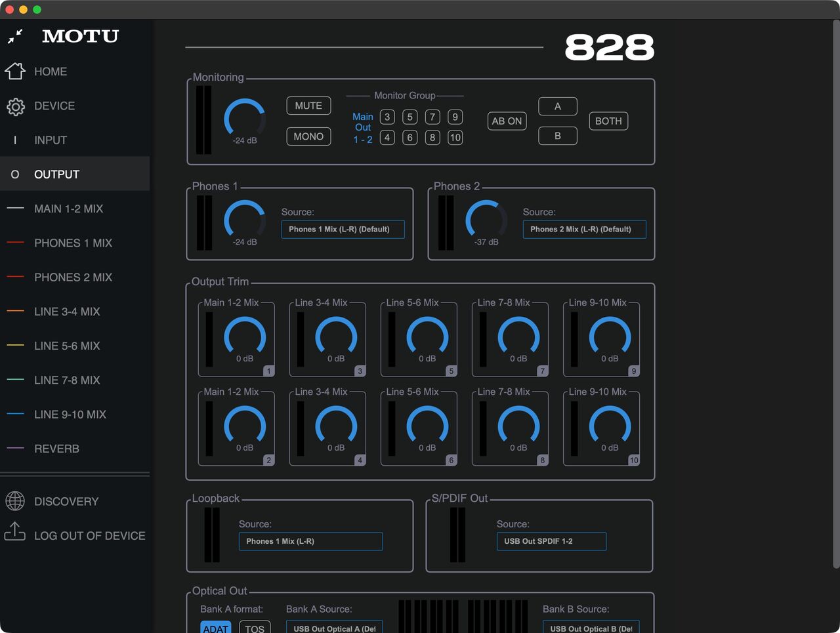The image size is (840, 633).
Task: Toggle Monitor Group output 6
Action: [409, 137]
